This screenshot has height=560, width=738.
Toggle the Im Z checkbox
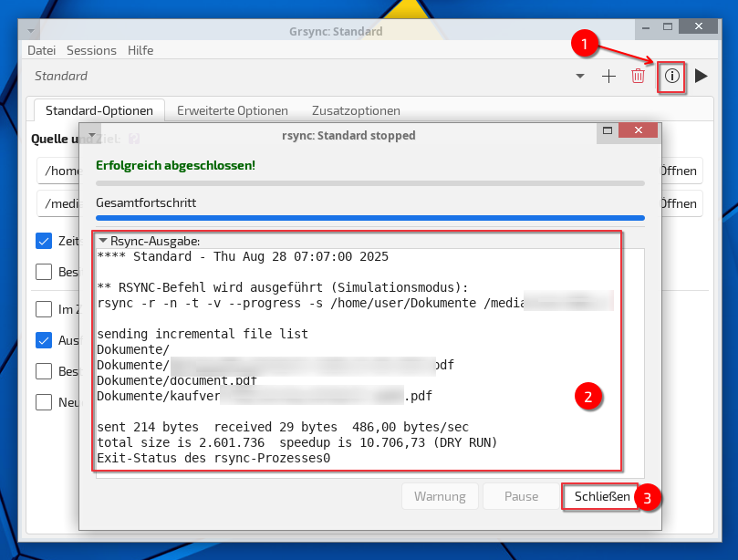coord(44,309)
